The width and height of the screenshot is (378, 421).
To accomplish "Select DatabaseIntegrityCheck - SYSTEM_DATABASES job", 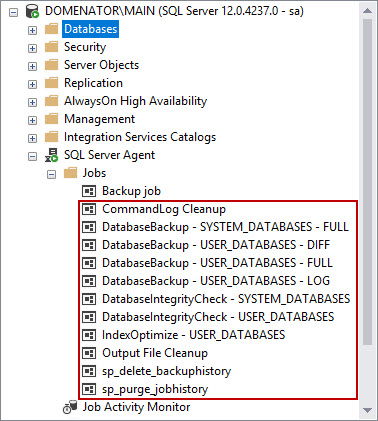I will (x=226, y=299).
